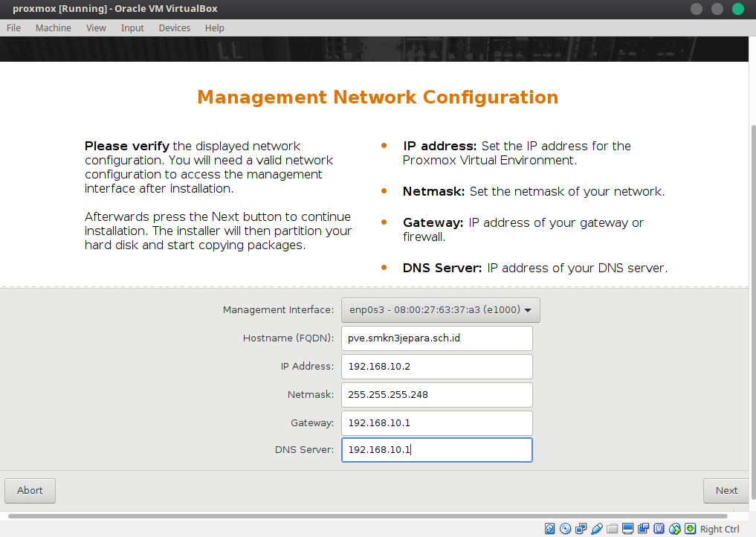The height and width of the screenshot is (537, 756).
Task: Click the keyboard capture arrow icon
Action: point(691,529)
